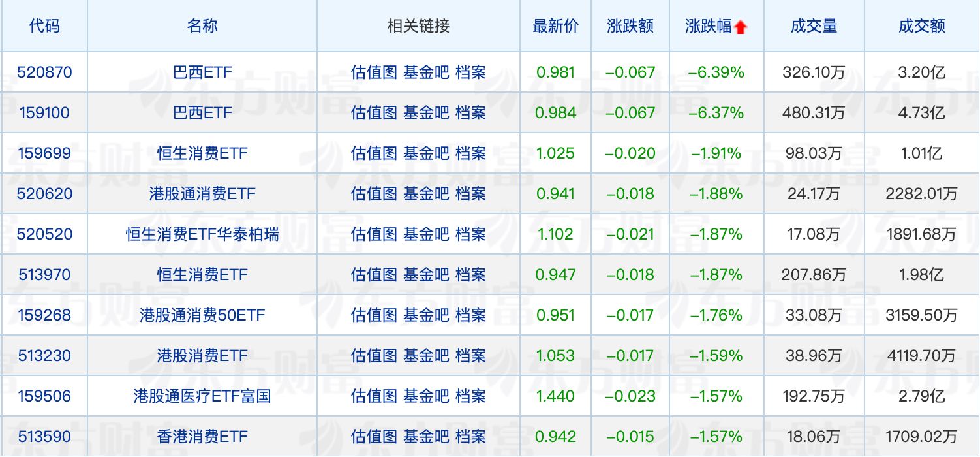Viewport: 980px width, 457px height.
Task: Open 档案 for 香港消费ETF 513590
Action: click(470, 436)
